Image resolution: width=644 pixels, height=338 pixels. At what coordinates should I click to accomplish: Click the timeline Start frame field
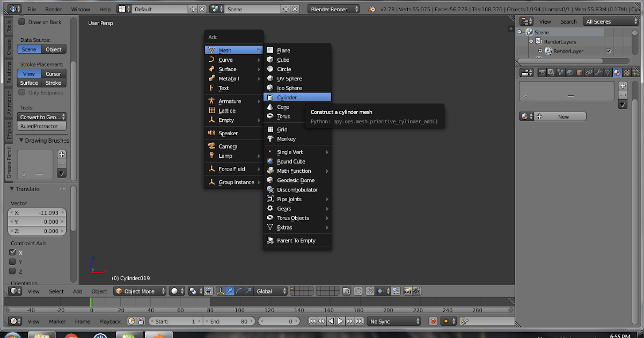click(174, 321)
